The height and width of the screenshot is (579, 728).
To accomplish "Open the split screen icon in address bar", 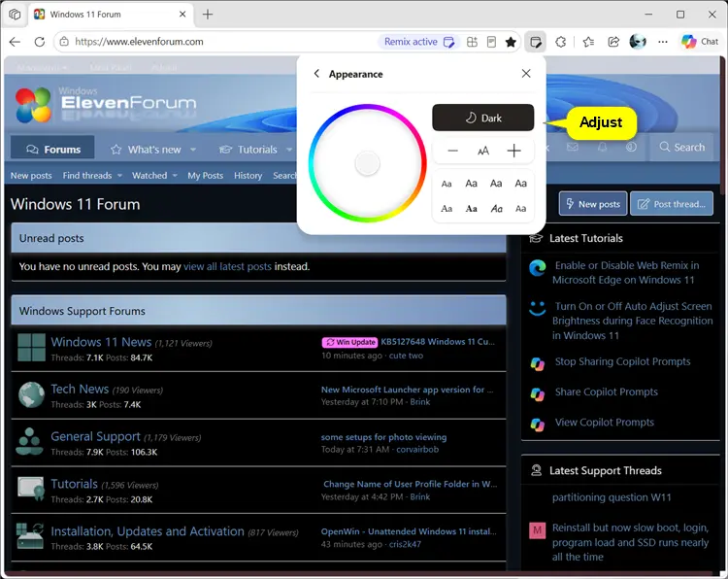I will (x=472, y=42).
